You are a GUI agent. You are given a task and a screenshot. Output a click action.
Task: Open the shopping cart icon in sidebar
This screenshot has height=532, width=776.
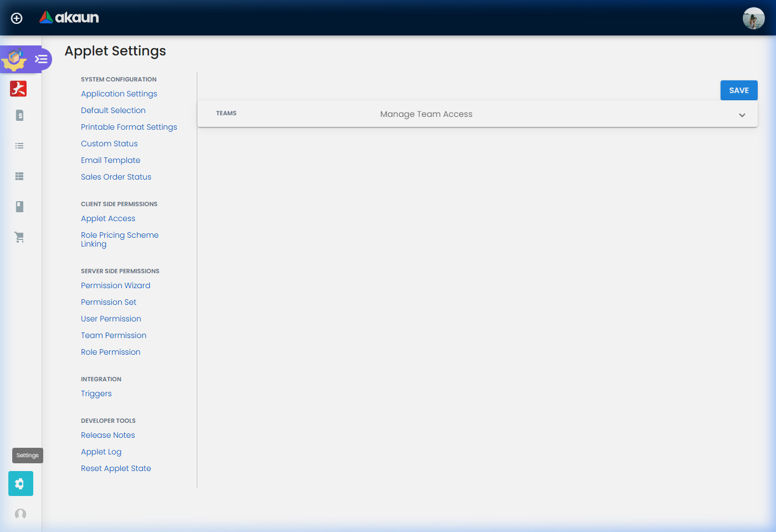[x=19, y=237]
